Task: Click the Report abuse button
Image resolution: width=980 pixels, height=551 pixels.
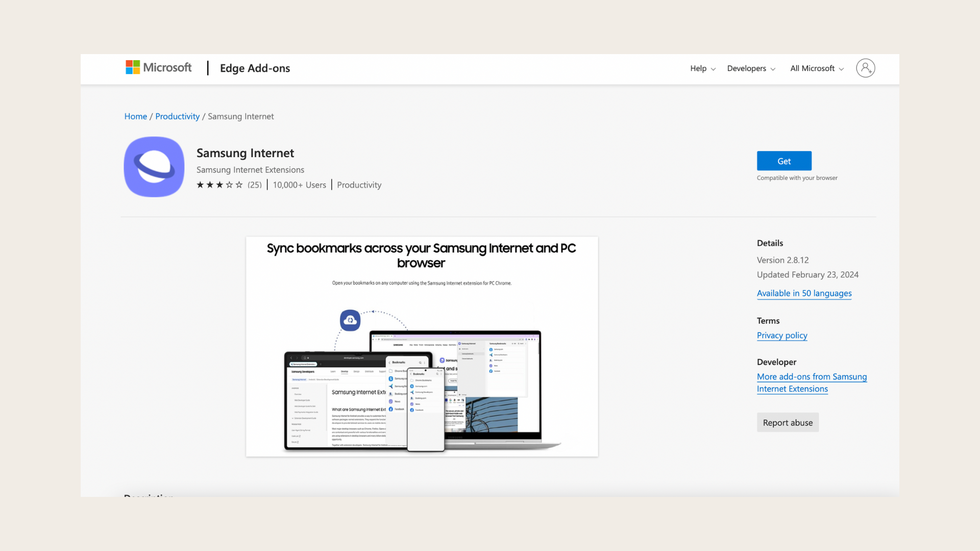Action: [x=788, y=422]
